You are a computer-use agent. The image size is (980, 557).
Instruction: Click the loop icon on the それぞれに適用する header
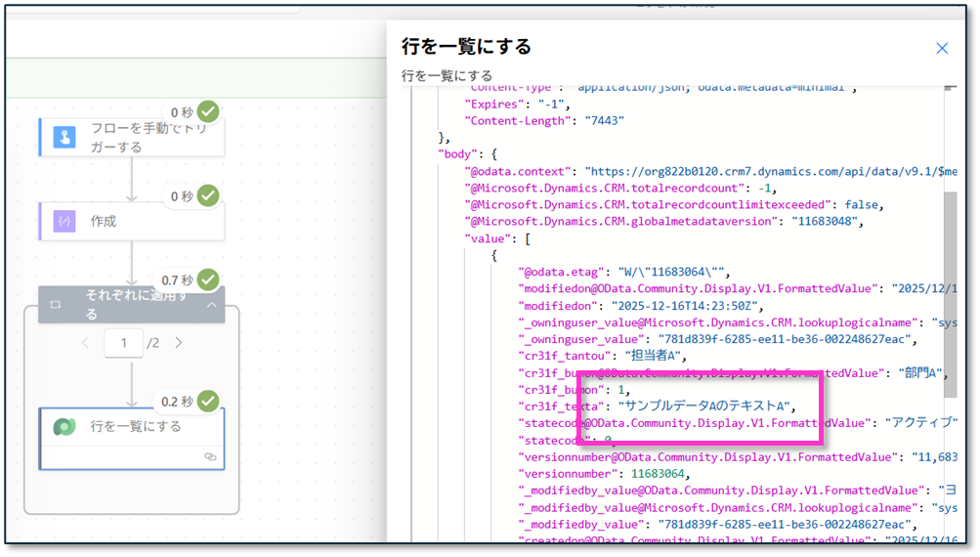(56, 305)
